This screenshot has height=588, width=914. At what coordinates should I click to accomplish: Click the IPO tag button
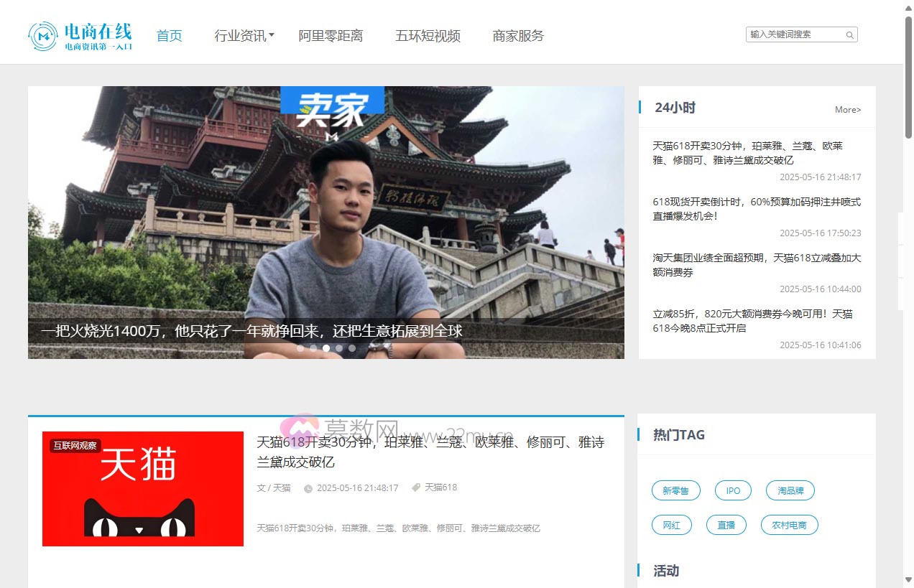(733, 491)
